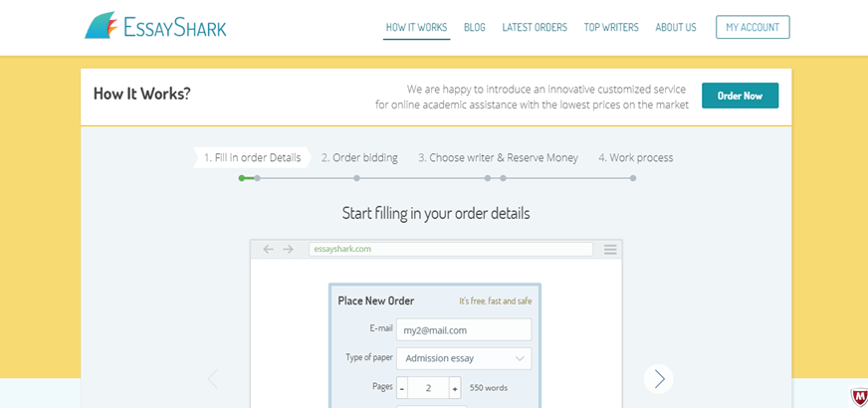
Task: Open the How It Works menu item
Action: click(x=416, y=27)
